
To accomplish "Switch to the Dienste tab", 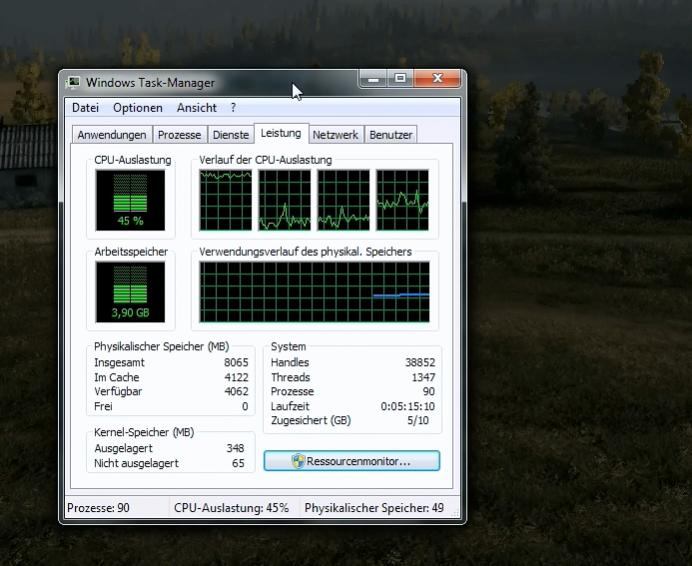I will [230, 135].
